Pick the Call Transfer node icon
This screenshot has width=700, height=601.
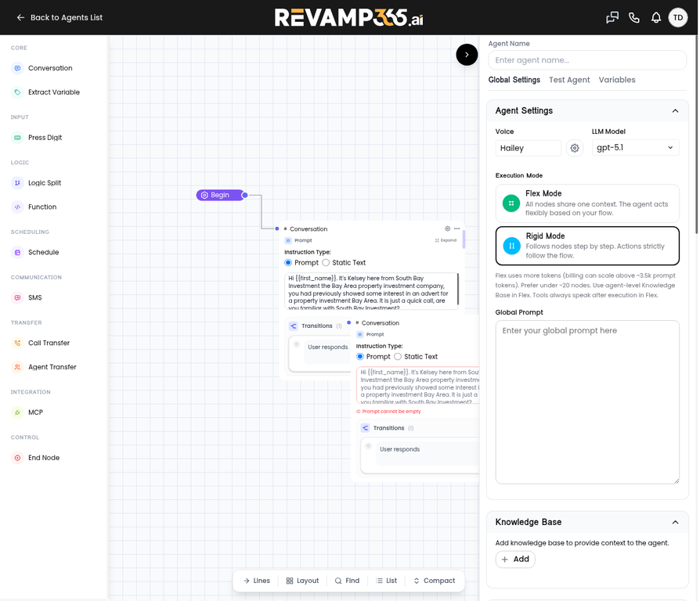(x=17, y=343)
